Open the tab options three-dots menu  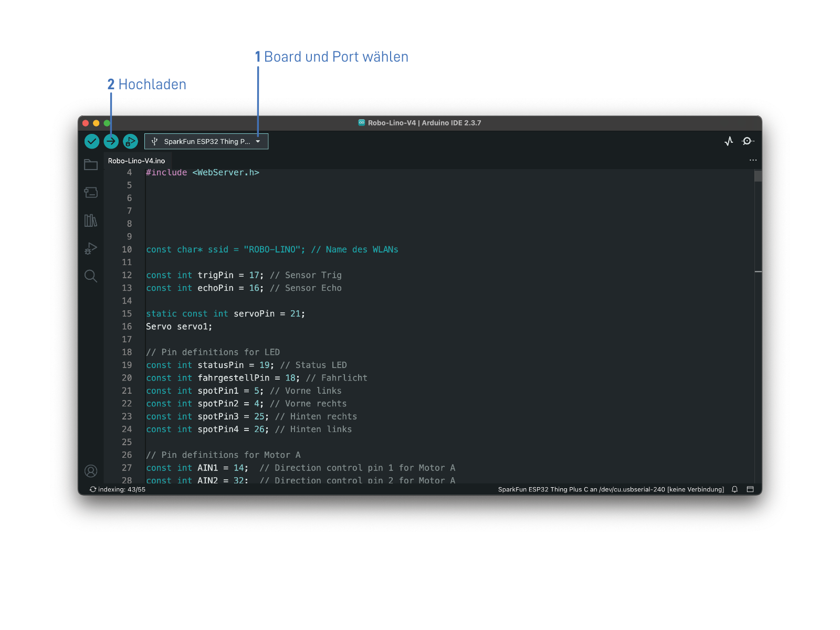[753, 160]
